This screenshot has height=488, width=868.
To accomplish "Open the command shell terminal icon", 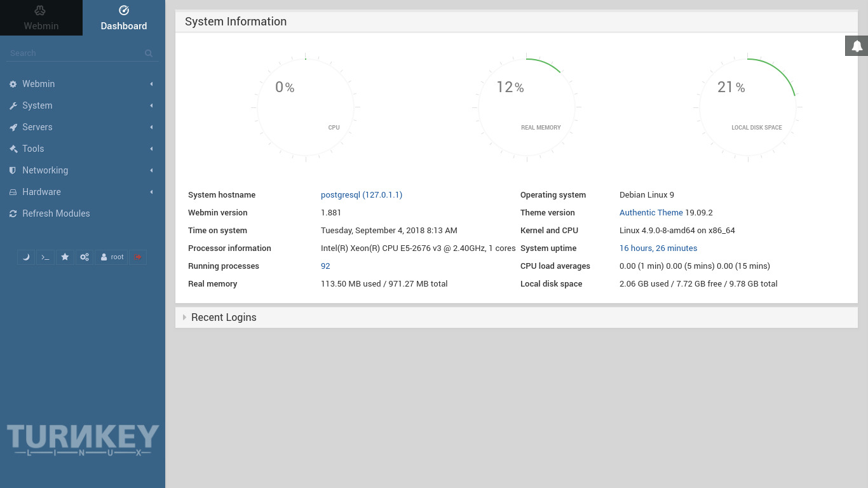I will [45, 257].
